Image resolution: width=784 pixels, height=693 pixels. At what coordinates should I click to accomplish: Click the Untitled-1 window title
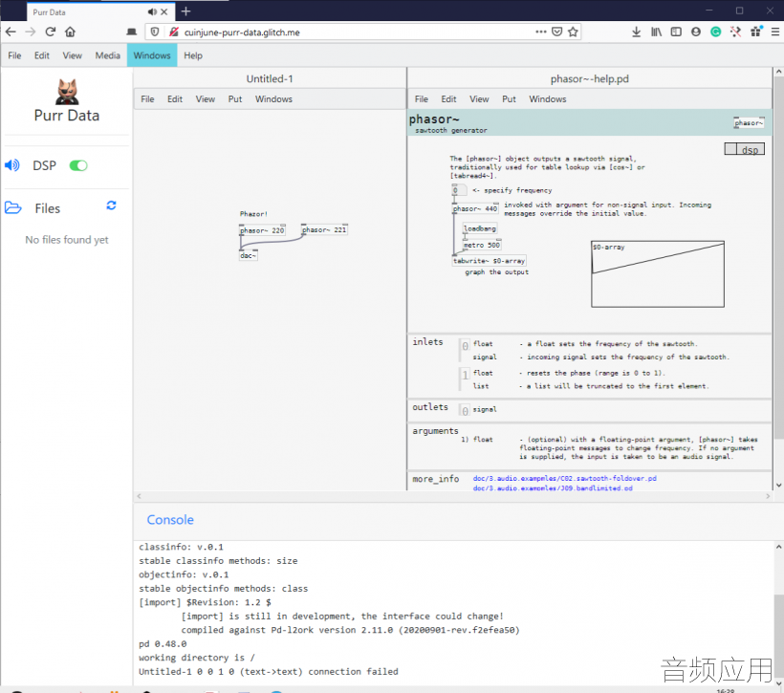click(x=270, y=79)
